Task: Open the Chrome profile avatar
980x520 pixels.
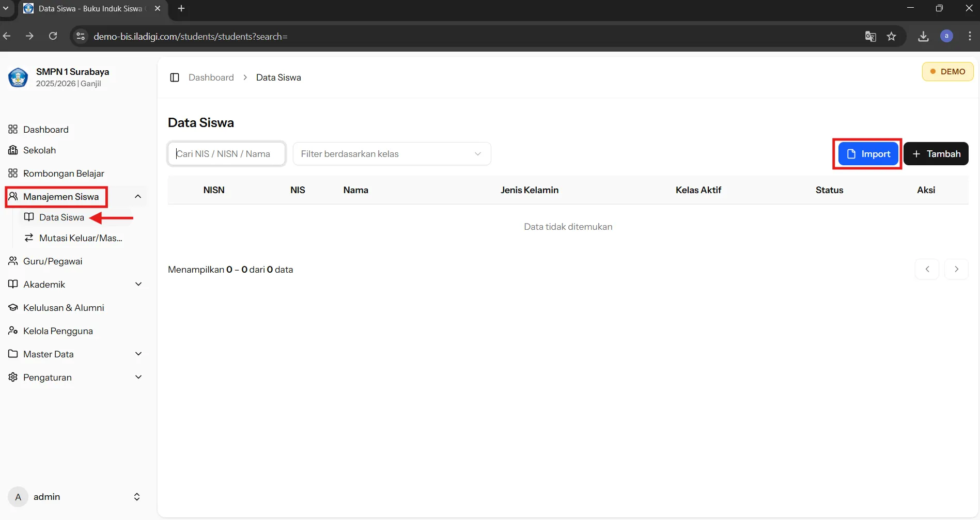Action: [x=946, y=36]
